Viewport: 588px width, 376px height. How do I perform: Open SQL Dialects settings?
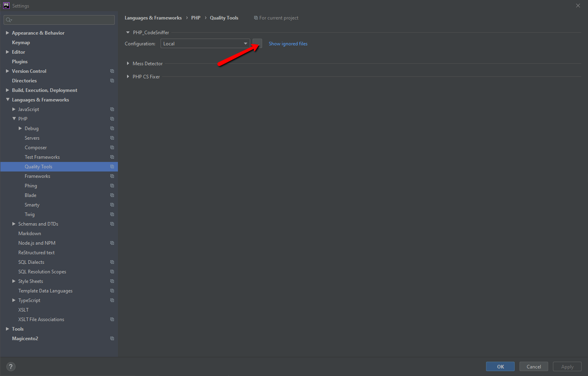[31, 262]
